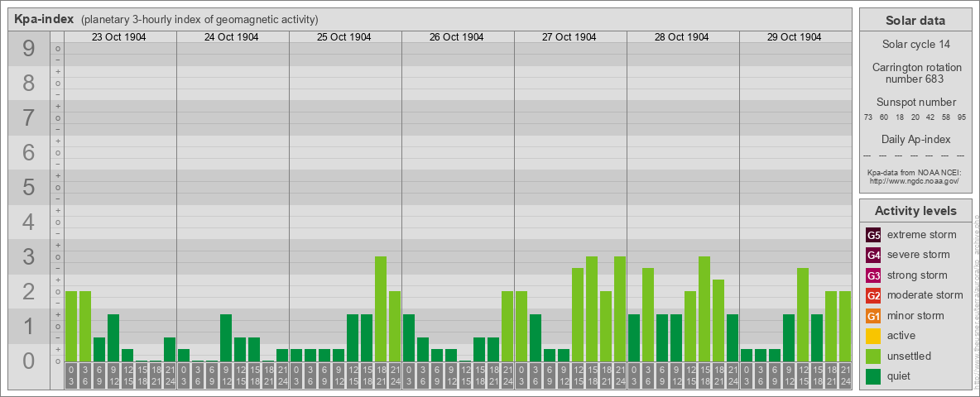Viewport: 980px width, 397px height.
Task: Click the 21-24 time label under 29 Oct
Action: [x=844, y=375]
